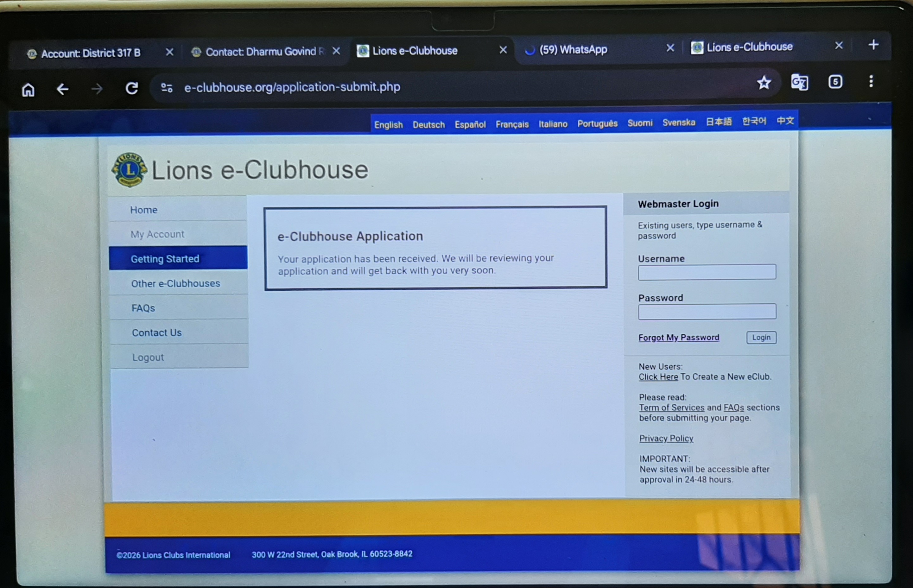Click inside the Username field
The image size is (913, 588).
[x=707, y=272]
